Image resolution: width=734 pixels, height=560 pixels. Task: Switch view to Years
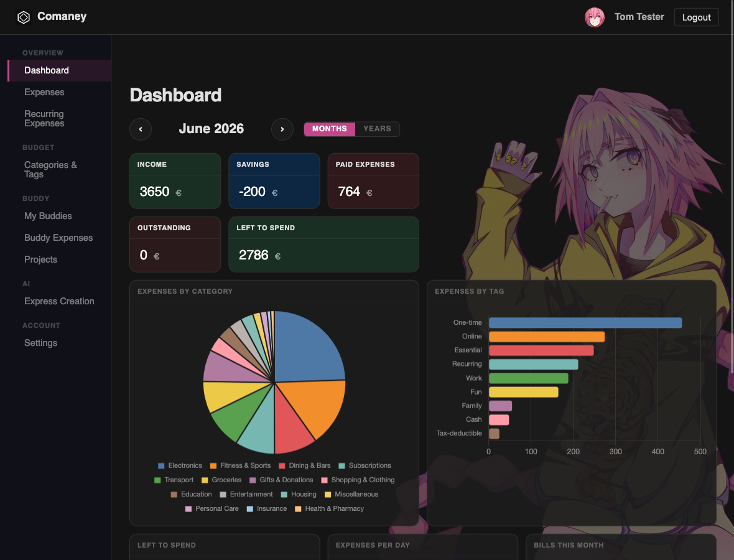coord(378,129)
